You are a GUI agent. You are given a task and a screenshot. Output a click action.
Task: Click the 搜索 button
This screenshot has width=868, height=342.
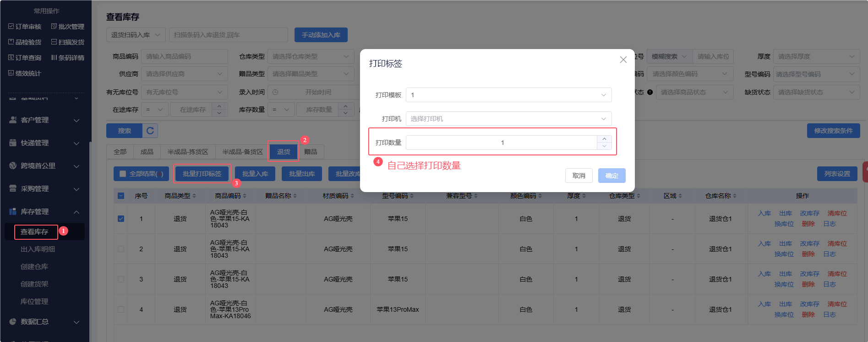(125, 131)
